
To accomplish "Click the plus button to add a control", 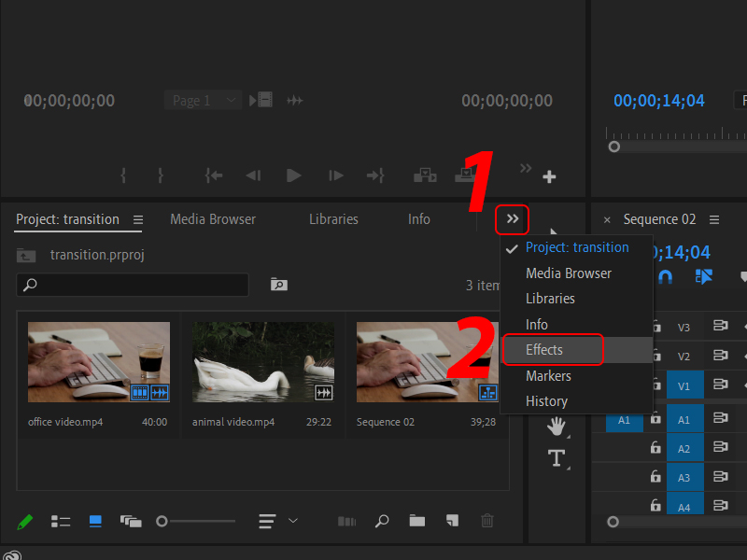I will (x=549, y=175).
